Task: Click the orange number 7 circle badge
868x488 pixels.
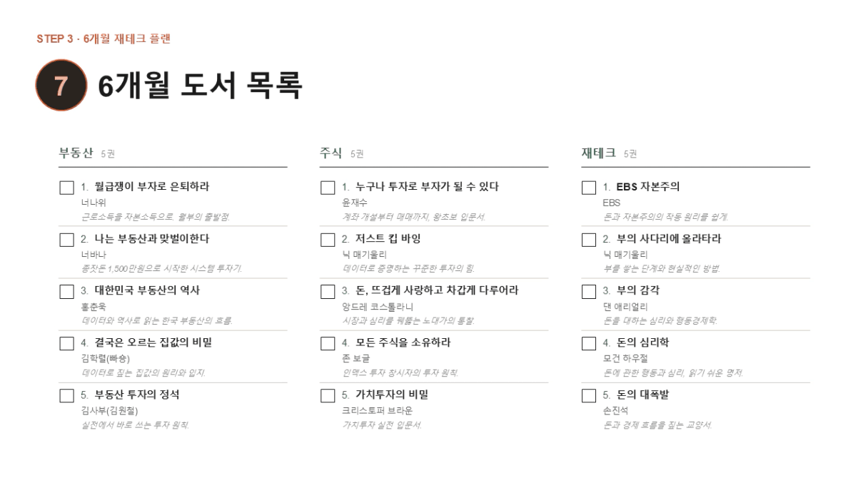Action: 61,86
